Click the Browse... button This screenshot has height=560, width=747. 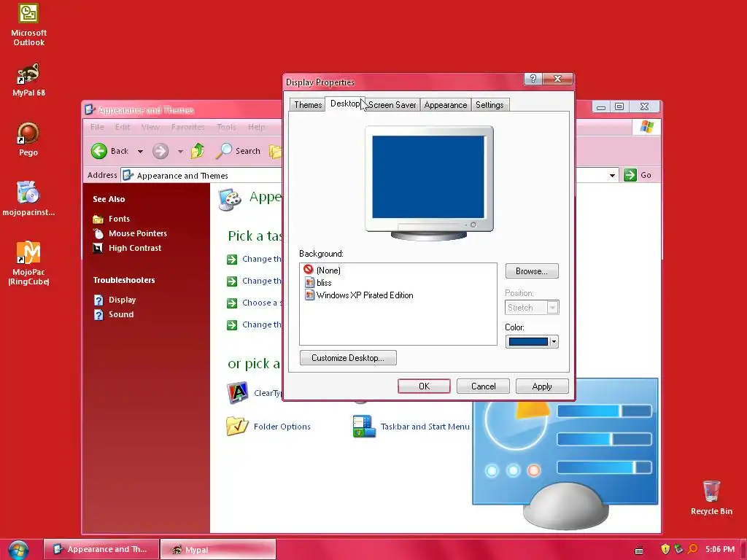coord(532,271)
